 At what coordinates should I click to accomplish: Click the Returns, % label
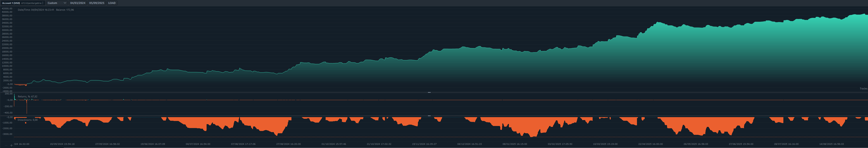28,97
